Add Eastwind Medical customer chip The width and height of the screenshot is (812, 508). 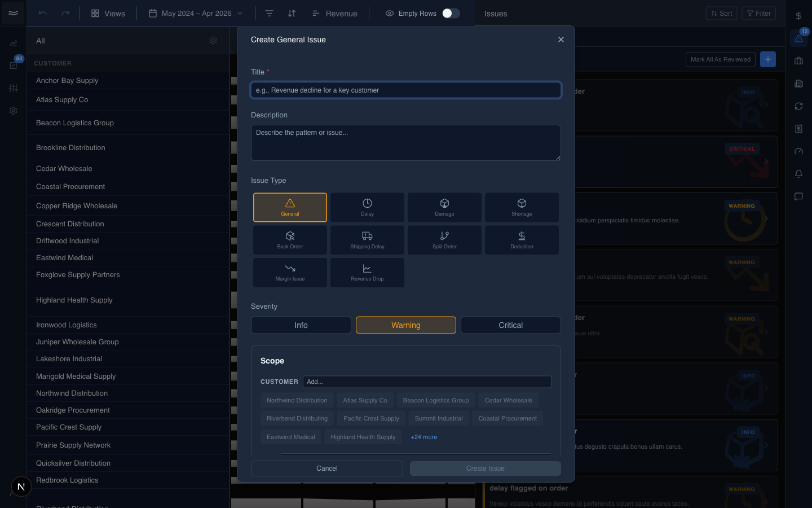[x=291, y=437]
